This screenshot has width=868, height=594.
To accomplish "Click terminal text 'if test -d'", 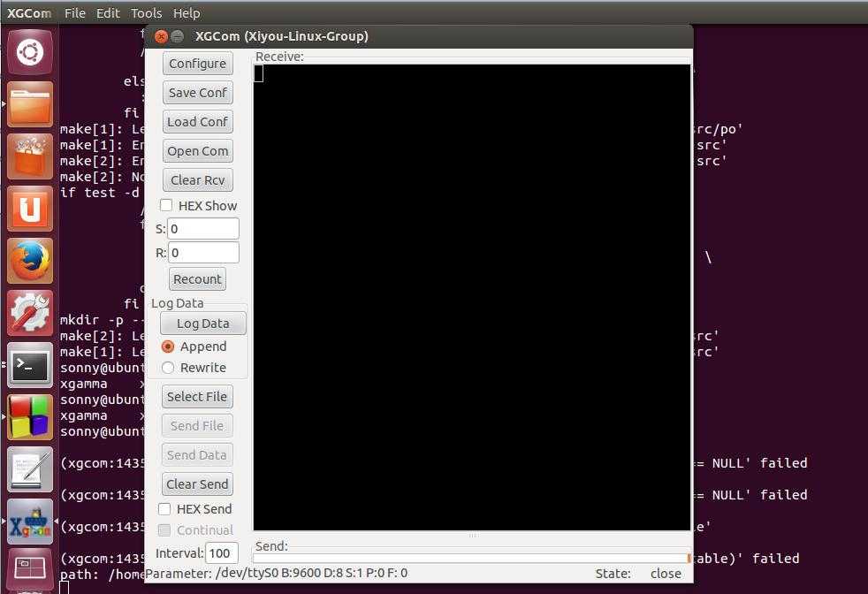I will [x=100, y=192].
